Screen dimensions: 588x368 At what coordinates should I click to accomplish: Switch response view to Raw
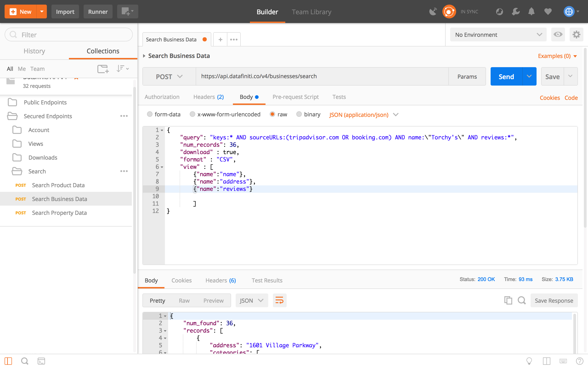point(184,300)
